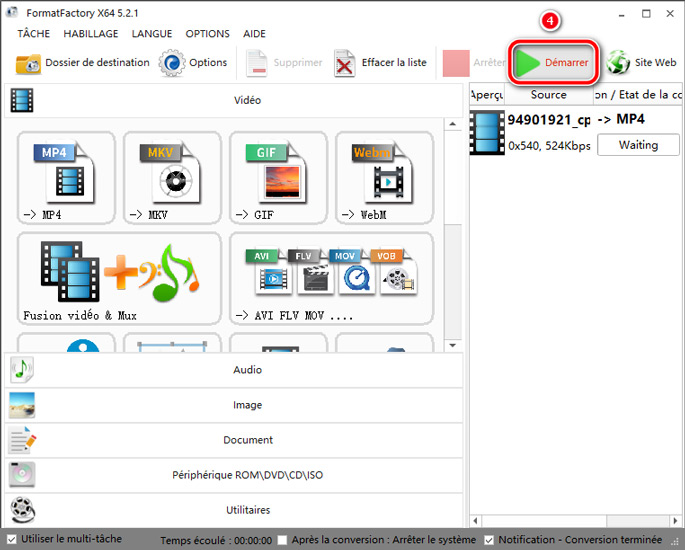Open Site Web globe link
This screenshot has width=685, height=550.
tap(641, 63)
